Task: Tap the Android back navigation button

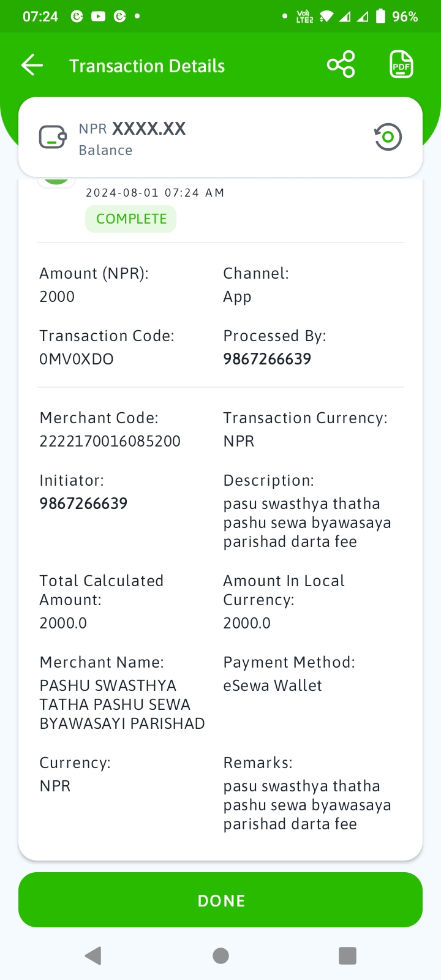Action: pos(93,956)
